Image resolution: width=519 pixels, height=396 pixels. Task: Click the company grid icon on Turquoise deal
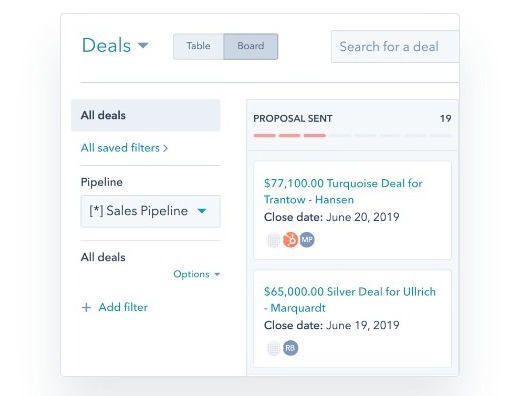click(x=274, y=240)
